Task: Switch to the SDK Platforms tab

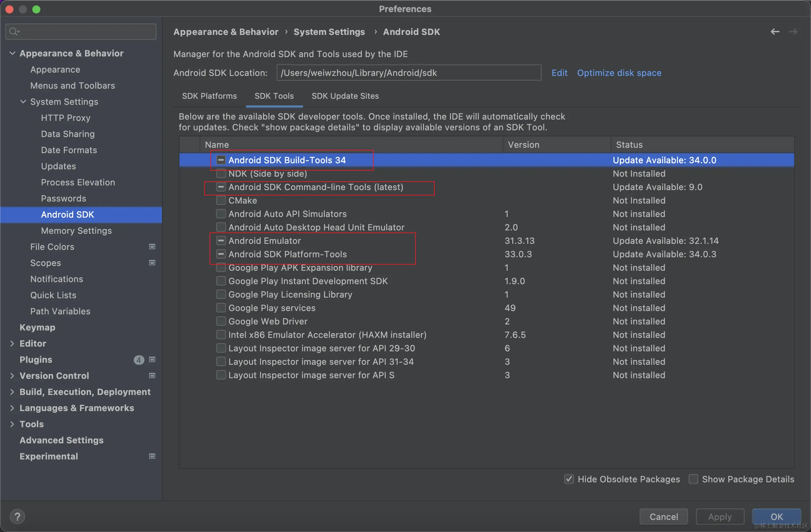Action: pyautogui.click(x=209, y=96)
